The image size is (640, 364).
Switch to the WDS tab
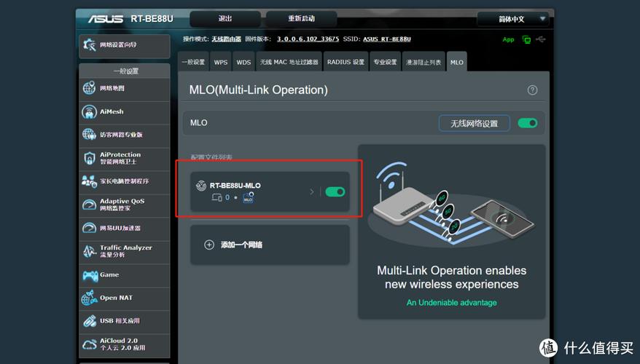click(243, 62)
